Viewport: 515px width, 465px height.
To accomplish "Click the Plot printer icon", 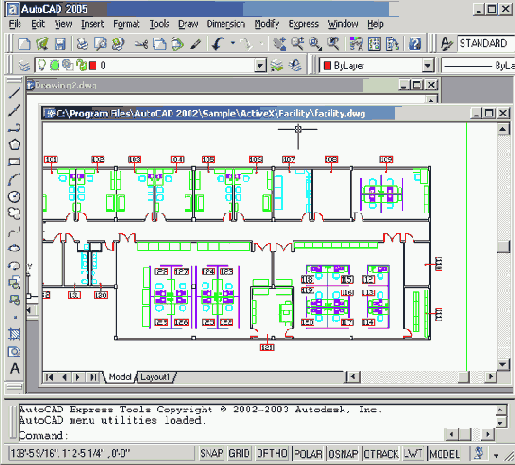I will pos(82,44).
